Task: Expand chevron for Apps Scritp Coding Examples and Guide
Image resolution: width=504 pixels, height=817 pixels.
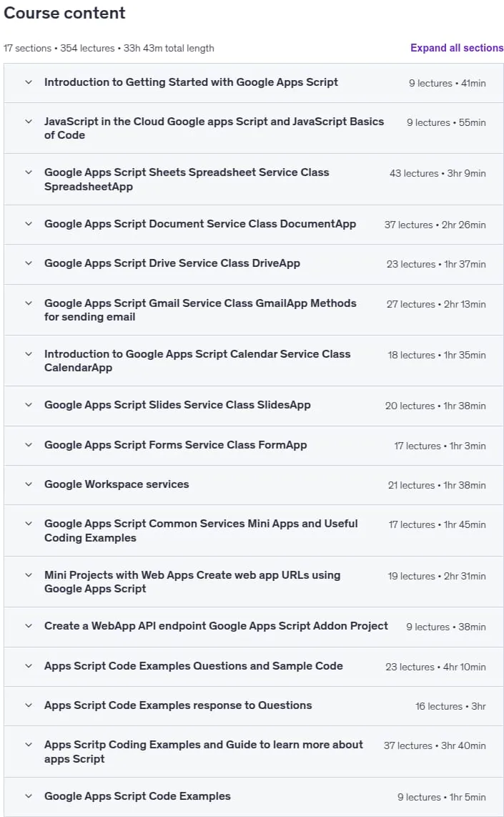Action: coord(29,745)
